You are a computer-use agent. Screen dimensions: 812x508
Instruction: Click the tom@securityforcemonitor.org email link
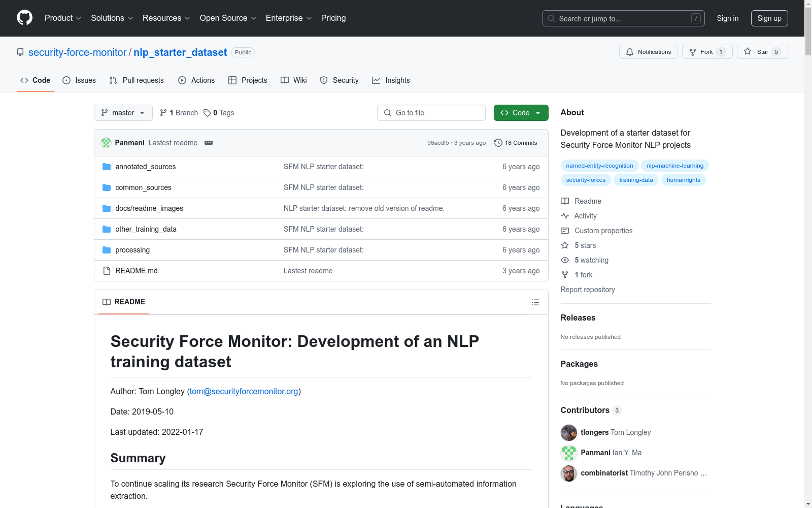[244, 391]
